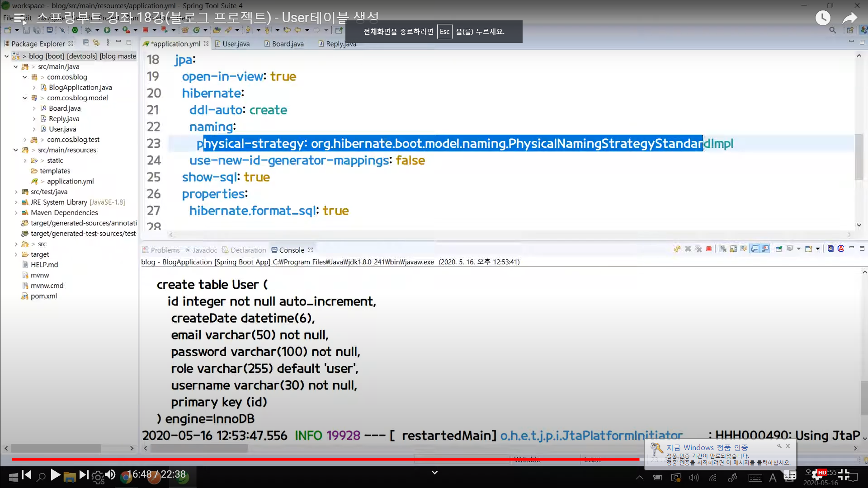Open the New wizard toolbar icon
The width and height of the screenshot is (868, 488).
click(8, 30)
